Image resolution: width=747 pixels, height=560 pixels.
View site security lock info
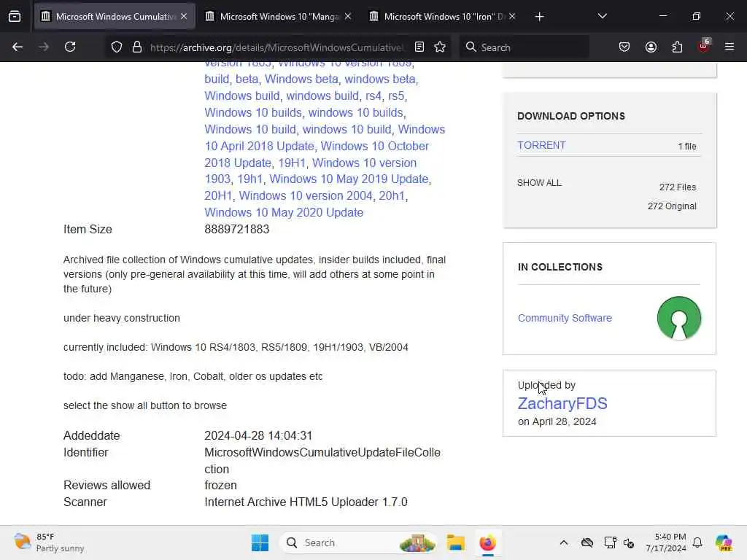(137, 47)
